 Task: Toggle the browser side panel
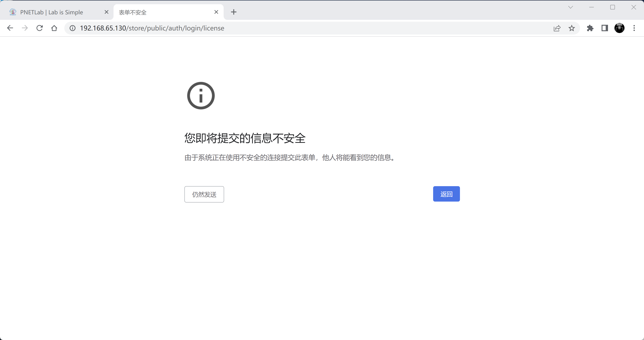(605, 28)
